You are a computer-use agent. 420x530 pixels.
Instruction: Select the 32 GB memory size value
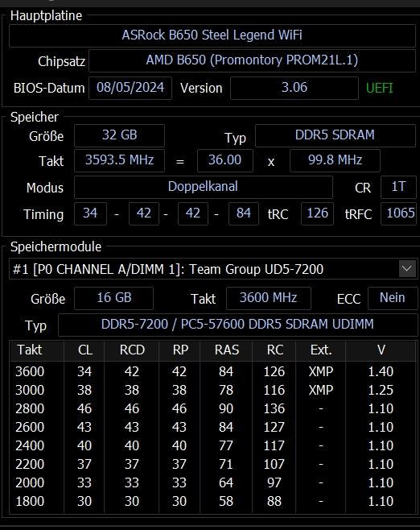[x=120, y=135]
